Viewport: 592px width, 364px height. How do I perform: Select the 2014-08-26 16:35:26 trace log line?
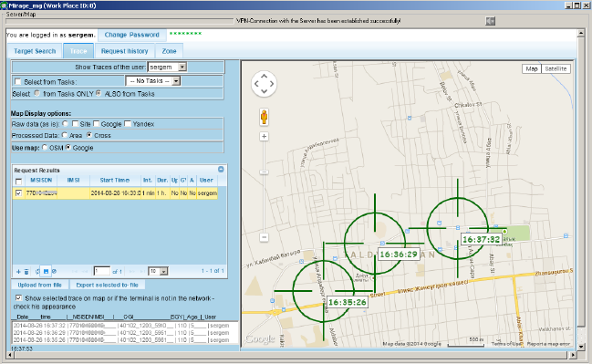pyautogui.click(x=121, y=340)
